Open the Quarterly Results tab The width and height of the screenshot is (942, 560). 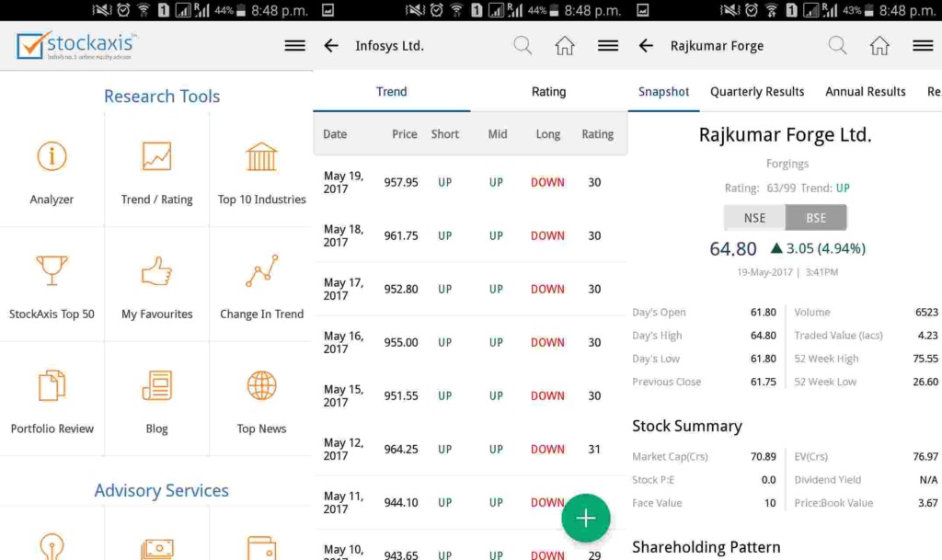pos(757,92)
